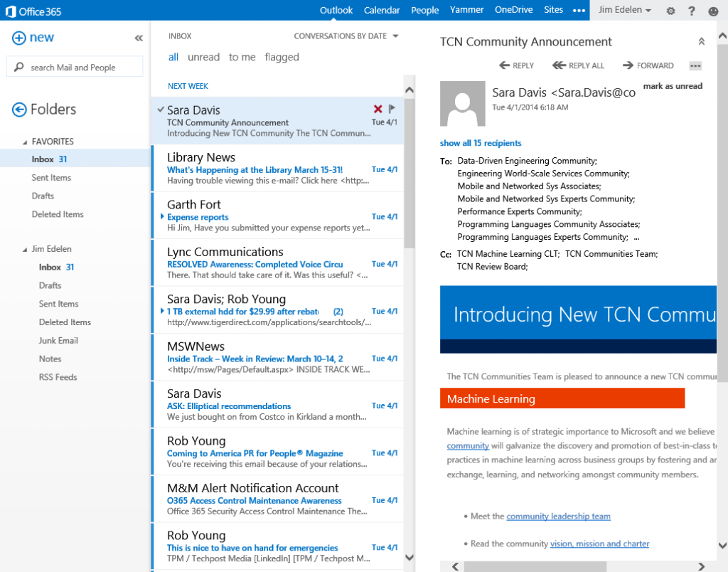Switch to Calendar in the top navigation
Image resolution: width=728 pixels, height=572 pixels.
click(x=382, y=10)
